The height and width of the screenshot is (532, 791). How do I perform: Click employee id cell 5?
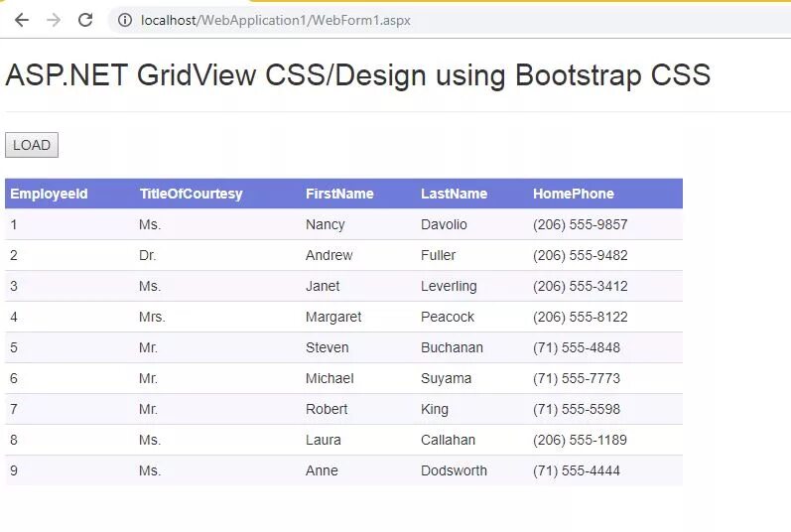coord(14,347)
